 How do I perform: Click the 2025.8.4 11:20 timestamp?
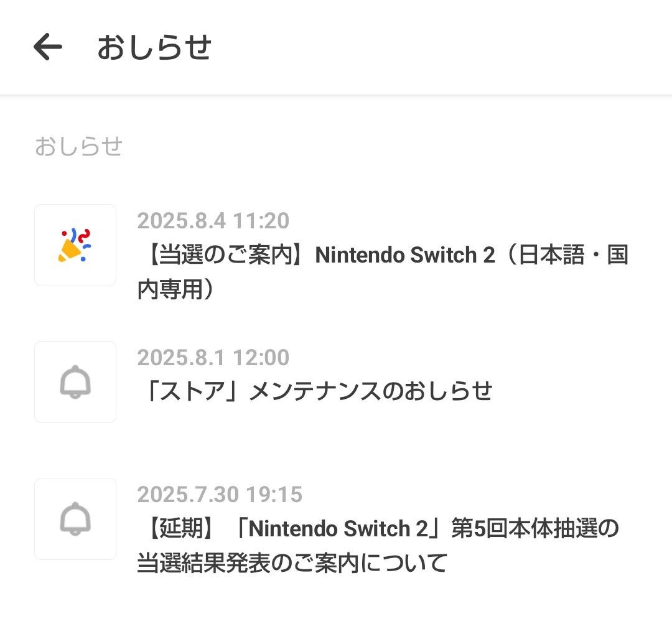pos(213,221)
